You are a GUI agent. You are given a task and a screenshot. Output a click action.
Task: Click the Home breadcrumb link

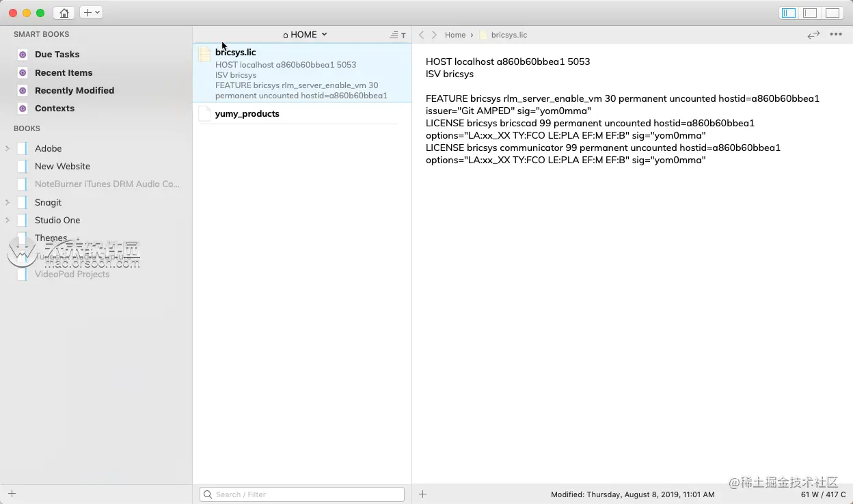click(x=455, y=35)
